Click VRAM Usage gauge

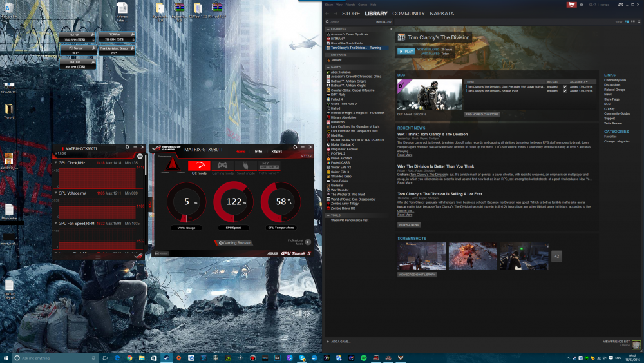(187, 201)
